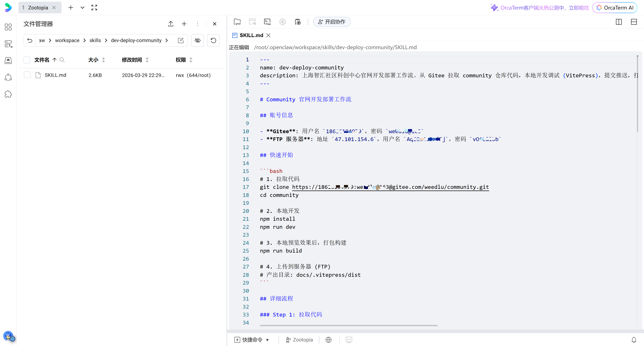The height and width of the screenshot is (346, 644).
Task: Go back with the path back arrow
Action: coord(30,40)
